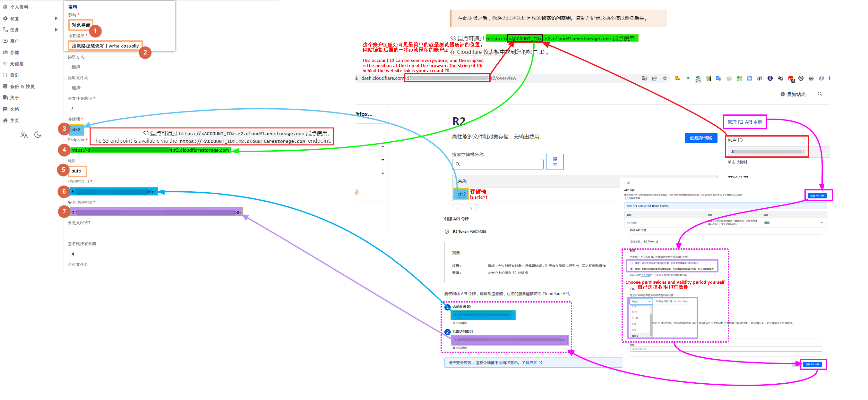Click the small green flag extension icon
Screen dimensions: 868x400
pyautogui.click(x=688, y=78)
